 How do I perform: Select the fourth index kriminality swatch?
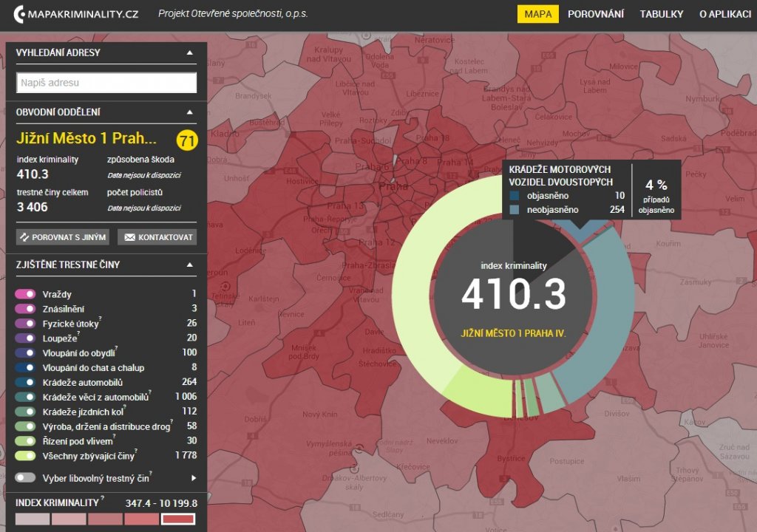point(142,519)
